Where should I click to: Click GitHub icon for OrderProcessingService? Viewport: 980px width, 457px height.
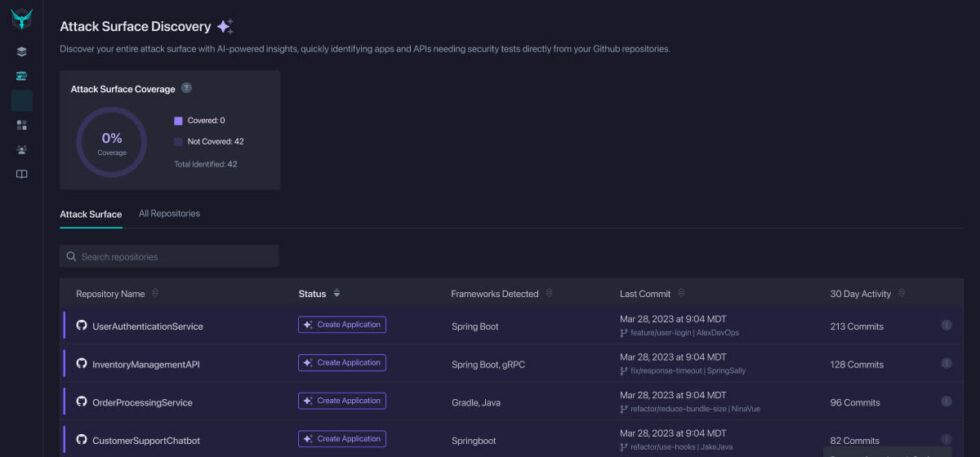pos(81,401)
